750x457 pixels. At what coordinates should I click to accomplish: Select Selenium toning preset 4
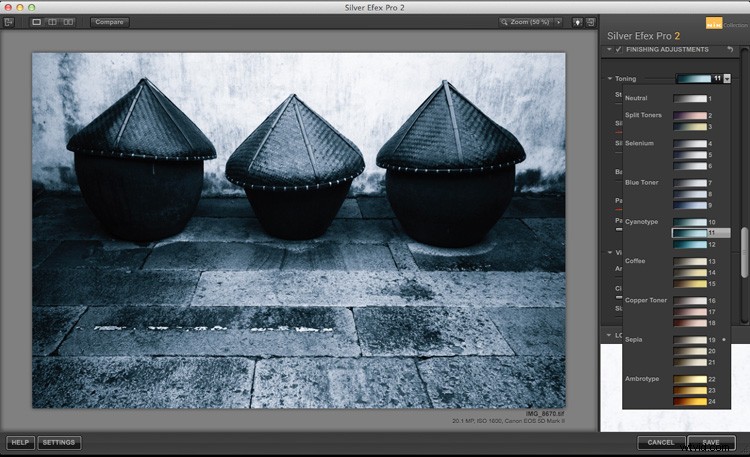pyautogui.click(x=690, y=144)
